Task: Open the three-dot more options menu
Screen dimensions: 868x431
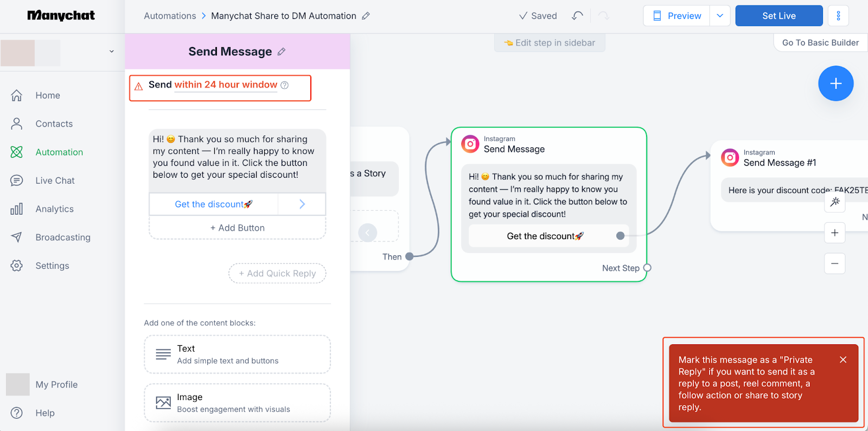Action: pos(838,16)
